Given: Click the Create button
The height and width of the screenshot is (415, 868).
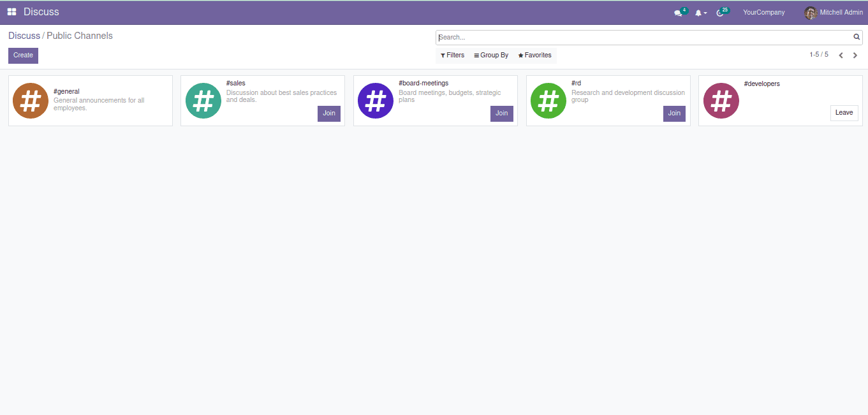Looking at the screenshot, I should (23, 55).
